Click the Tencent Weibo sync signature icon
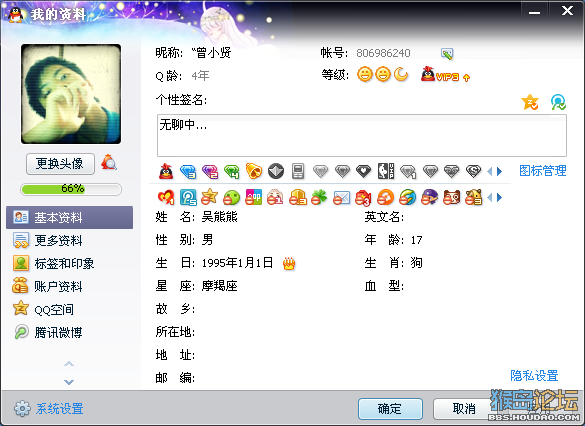The width and height of the screenshot is (585, 426). pyautogui.click(x=558, y=102)
